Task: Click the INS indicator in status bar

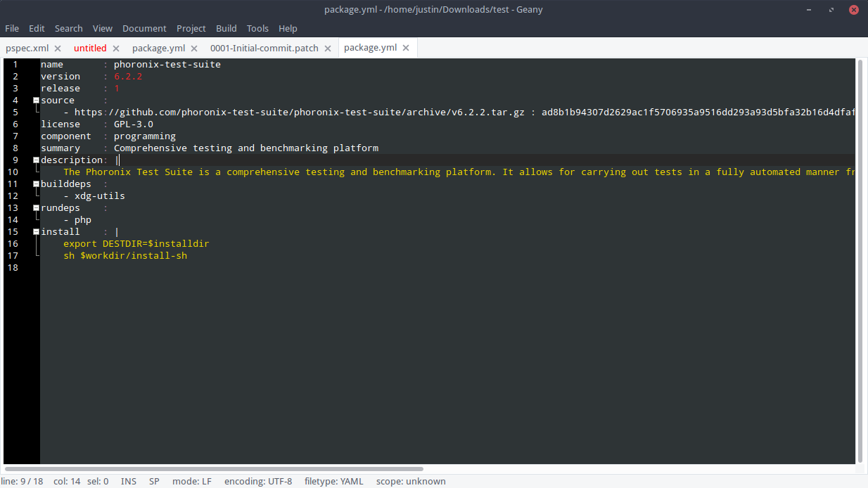Action: (x=129, y=482)
